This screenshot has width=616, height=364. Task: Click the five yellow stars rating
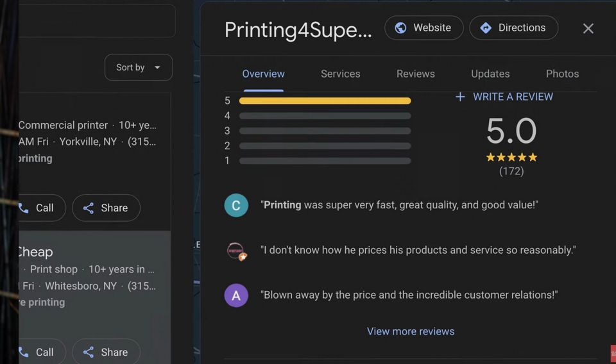(x=511, y=157)
